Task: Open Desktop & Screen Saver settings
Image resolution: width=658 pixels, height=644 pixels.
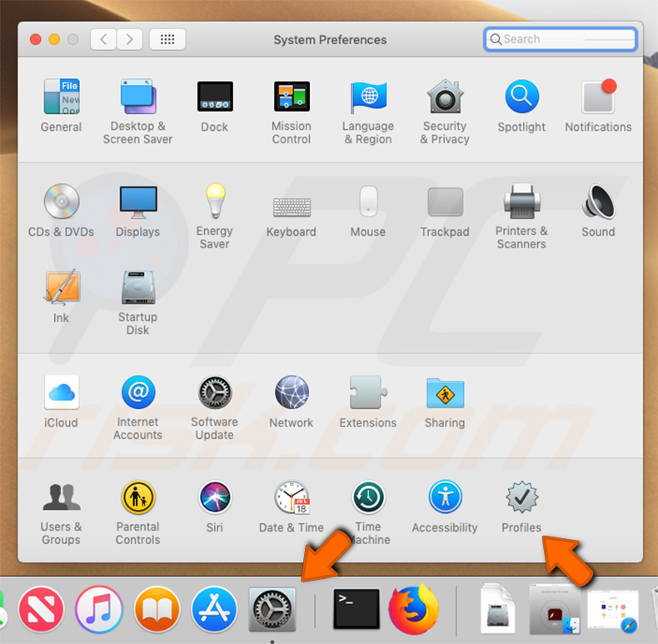Action: tap(138, 97)
